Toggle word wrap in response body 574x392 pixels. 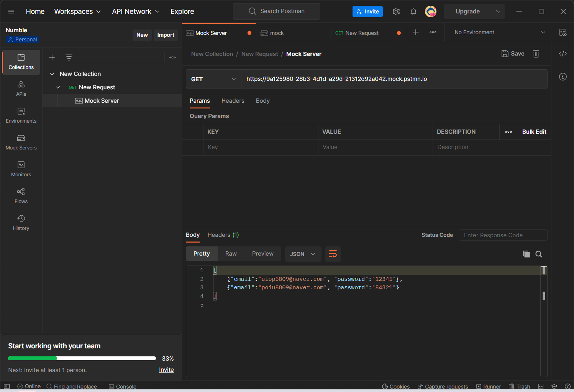[x=333, y=254]
